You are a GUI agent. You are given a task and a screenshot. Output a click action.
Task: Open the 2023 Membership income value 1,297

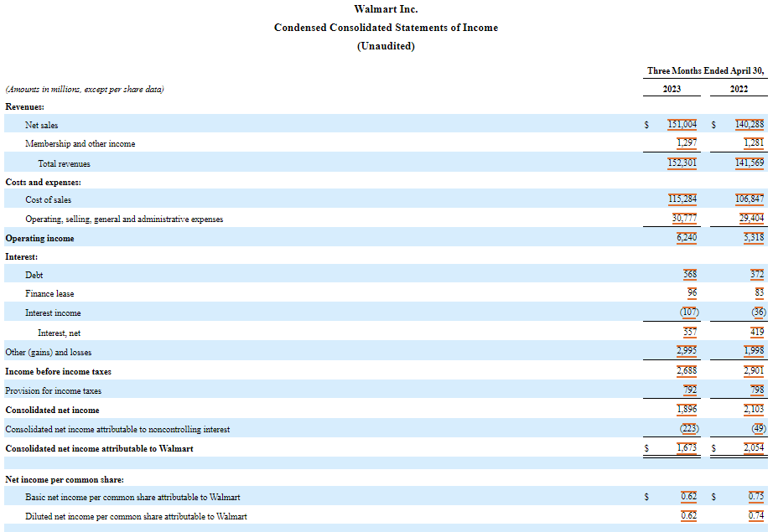click(x=687, y=143)
